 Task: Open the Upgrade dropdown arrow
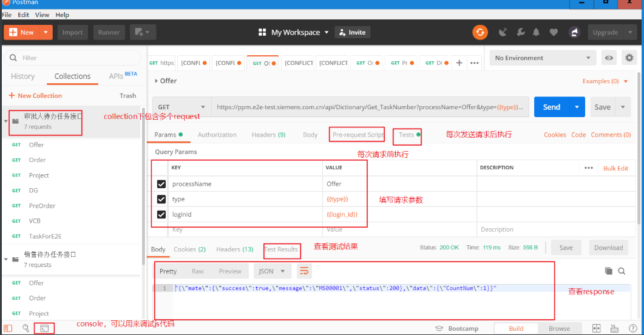[630, 32]
